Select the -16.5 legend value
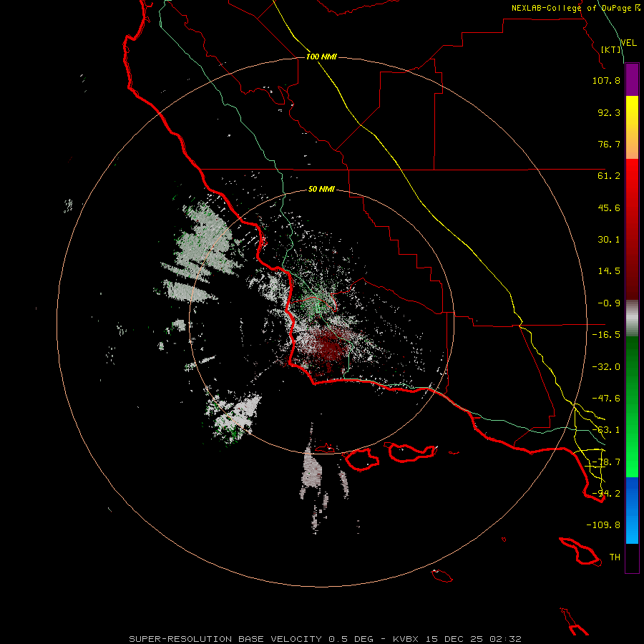 [x=606, y=335]
